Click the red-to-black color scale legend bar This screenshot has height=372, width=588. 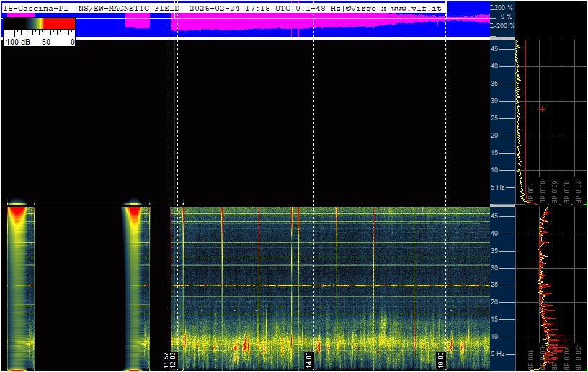point(39,24)
